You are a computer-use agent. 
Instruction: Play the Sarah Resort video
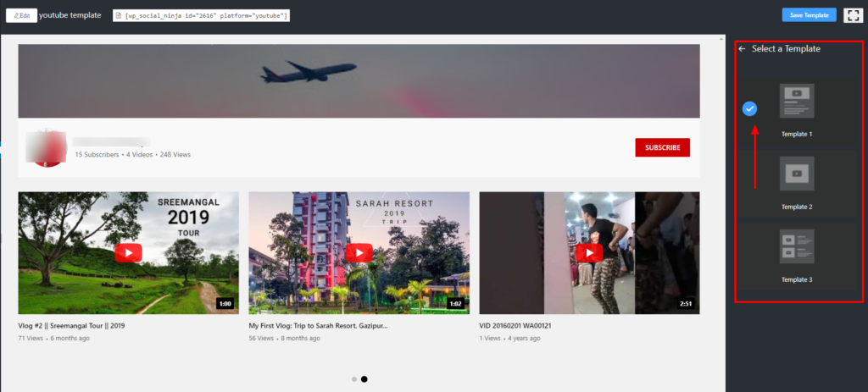coord(359,252)
